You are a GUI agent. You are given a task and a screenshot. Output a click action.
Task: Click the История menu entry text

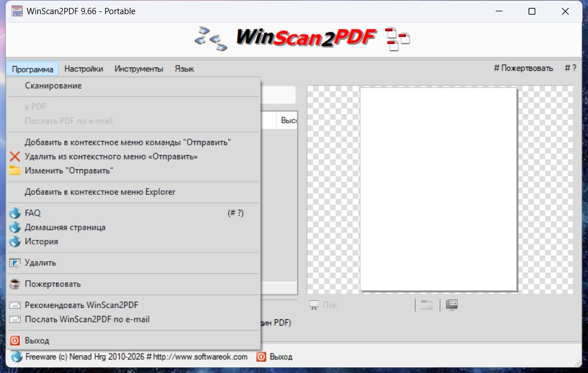pos(41,242)
